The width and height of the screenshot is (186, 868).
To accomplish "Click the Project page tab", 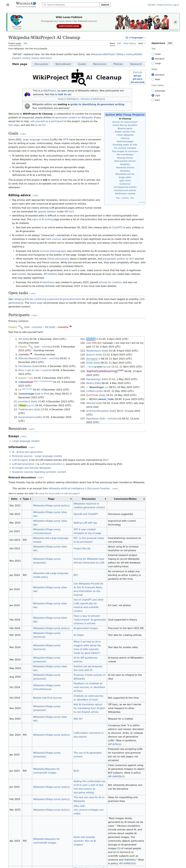I will pos(14,43).
